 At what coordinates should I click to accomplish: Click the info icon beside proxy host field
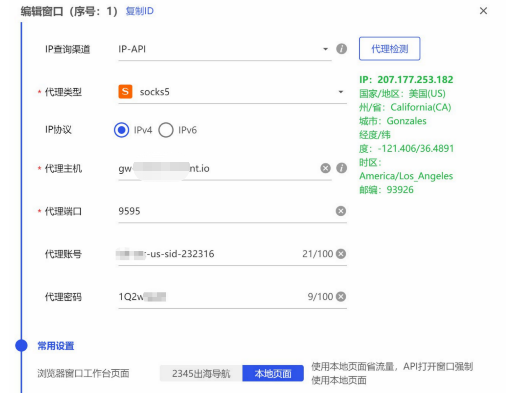point(341,168)
